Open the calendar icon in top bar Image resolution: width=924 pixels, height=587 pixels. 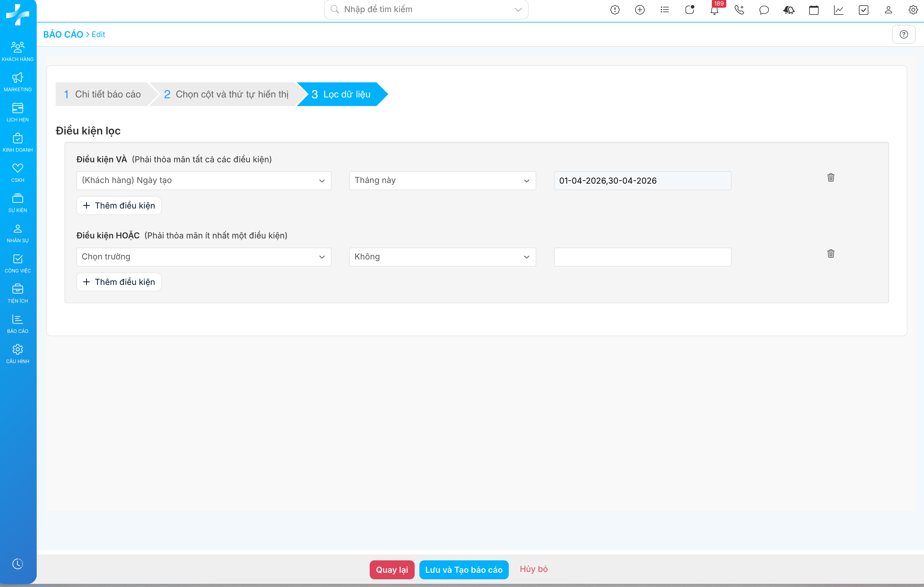click(x=814, y=10)
